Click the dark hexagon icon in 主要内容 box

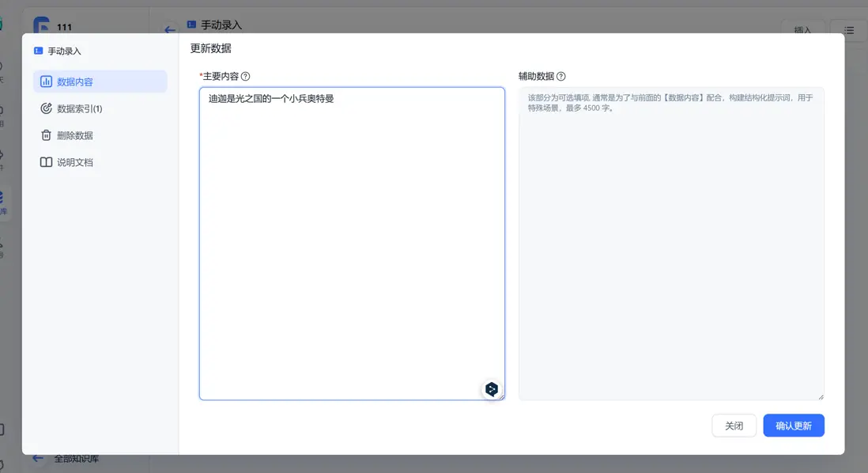[491, 389]
